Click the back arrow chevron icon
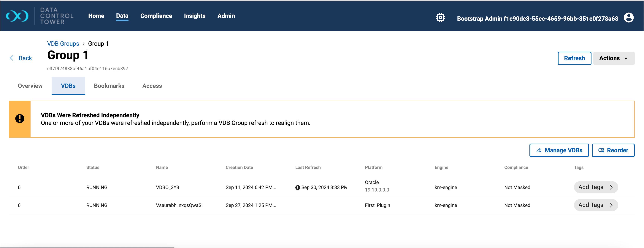 point(12,58)
